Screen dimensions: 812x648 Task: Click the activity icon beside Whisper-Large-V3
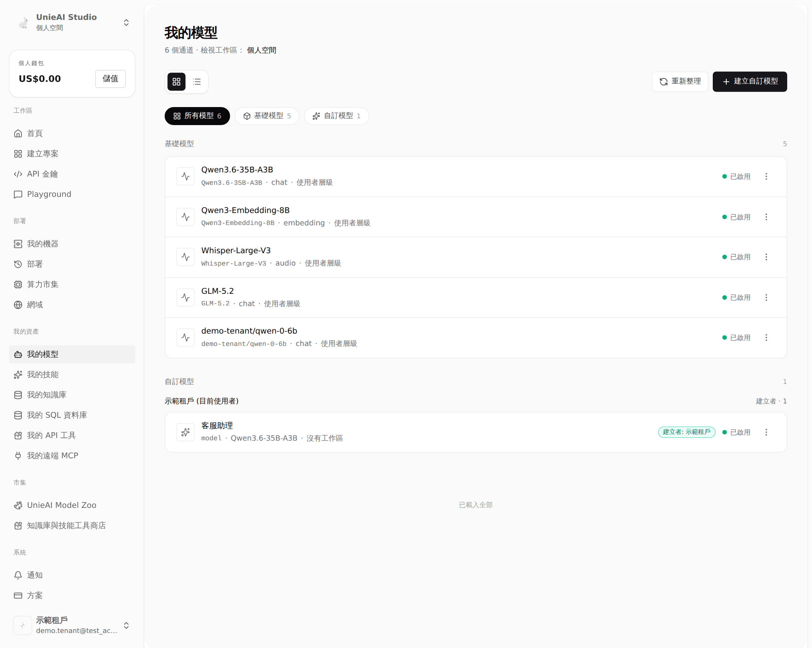185,257
